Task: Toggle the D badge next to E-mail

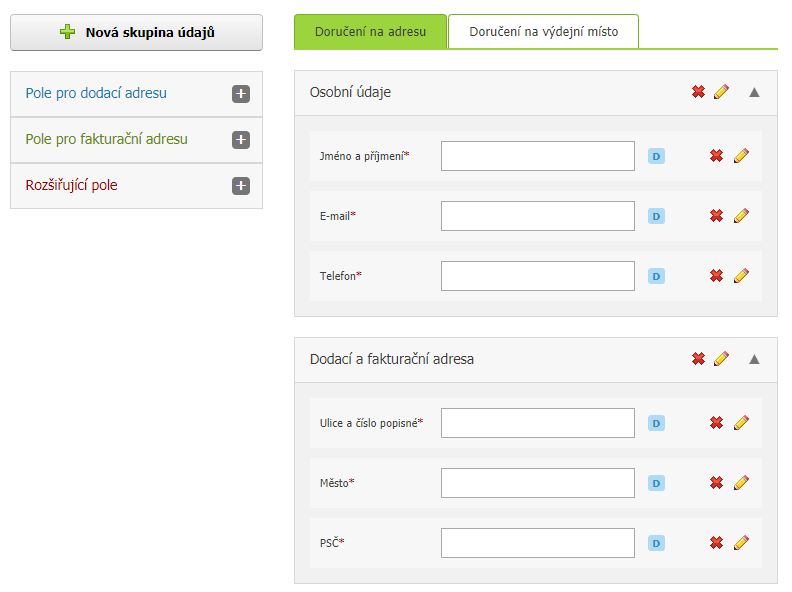Action: click(x=656, y=216)
